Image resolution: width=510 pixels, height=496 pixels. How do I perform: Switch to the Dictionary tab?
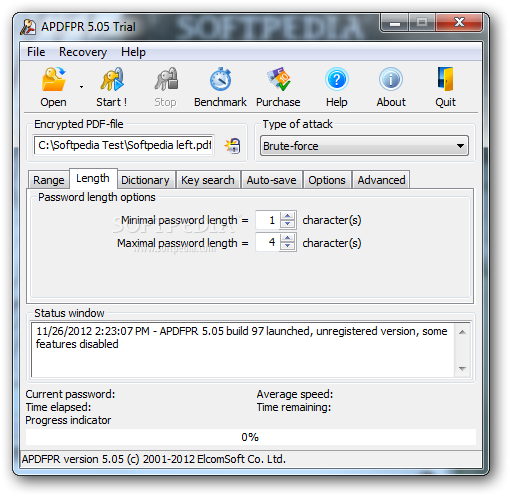pos(145,180)
